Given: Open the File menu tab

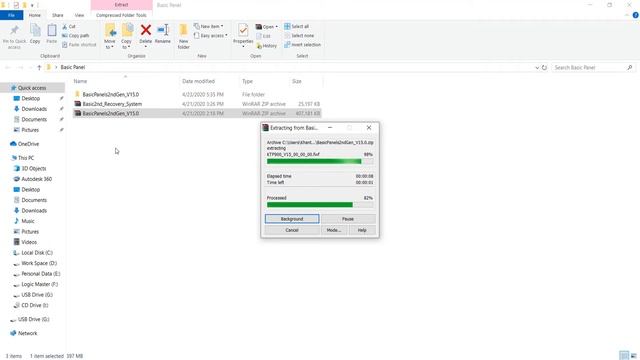Looking at the screenshot, I should coord(11,15).
